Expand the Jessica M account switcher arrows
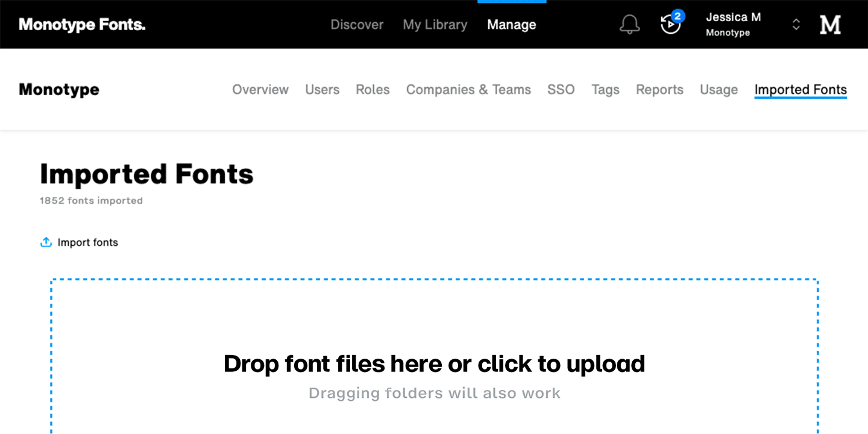This screenshot has width=868, height=434. [x=796, y=25]
